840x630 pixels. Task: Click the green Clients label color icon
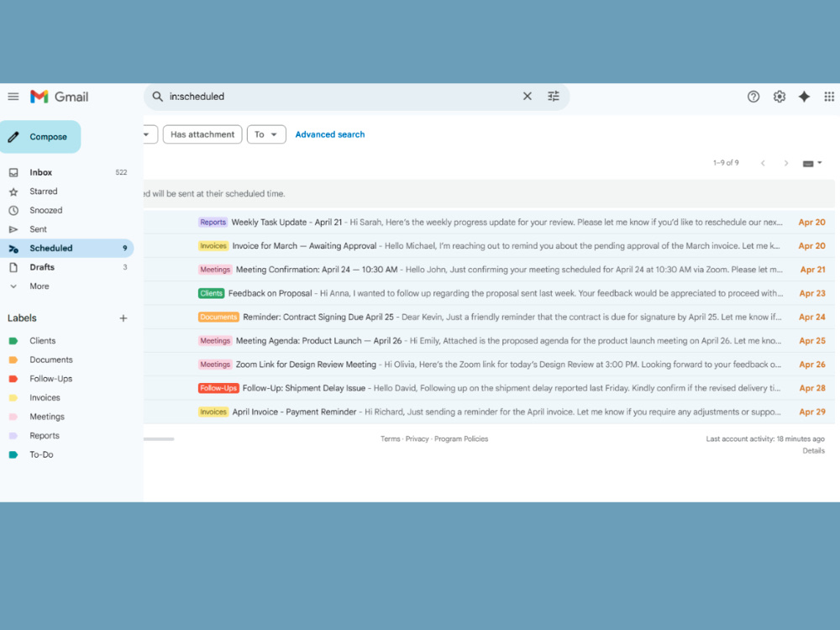pyautogui.click(x=13, y=341)
